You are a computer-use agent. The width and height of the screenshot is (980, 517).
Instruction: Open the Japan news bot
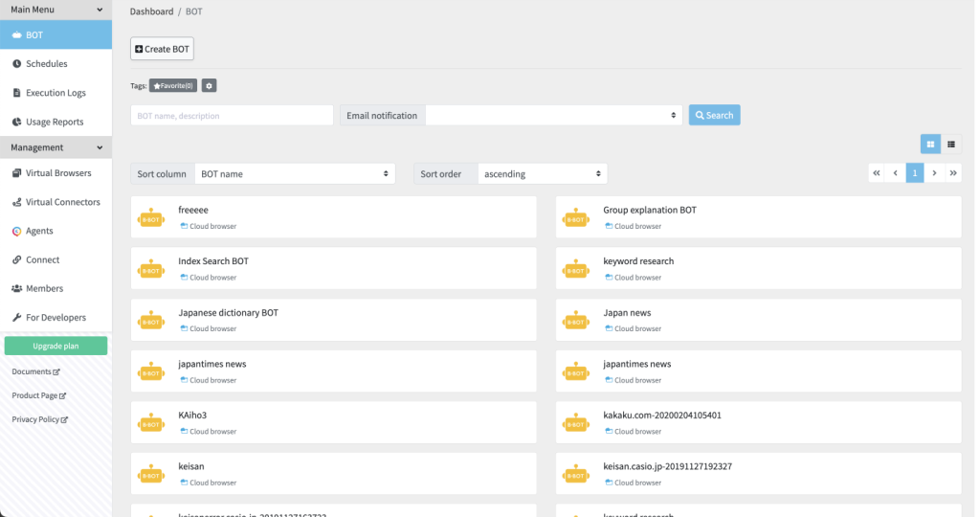tap(758, 320)
